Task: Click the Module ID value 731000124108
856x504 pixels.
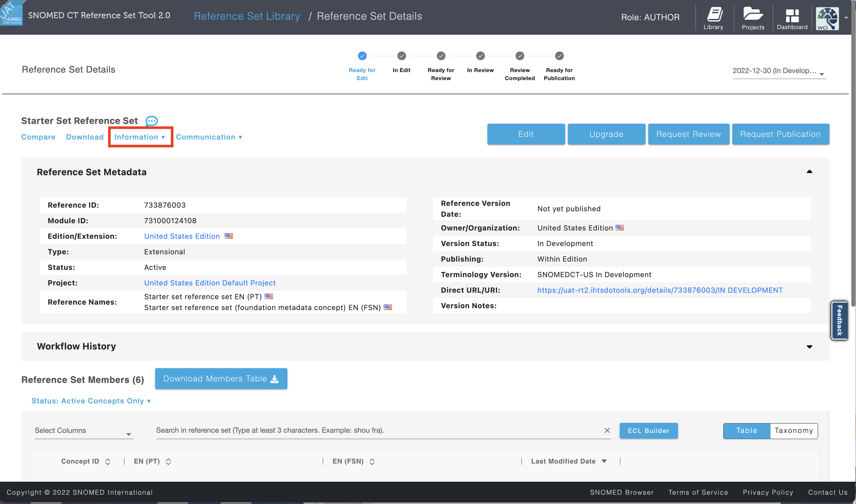Action: coord(170,221)
